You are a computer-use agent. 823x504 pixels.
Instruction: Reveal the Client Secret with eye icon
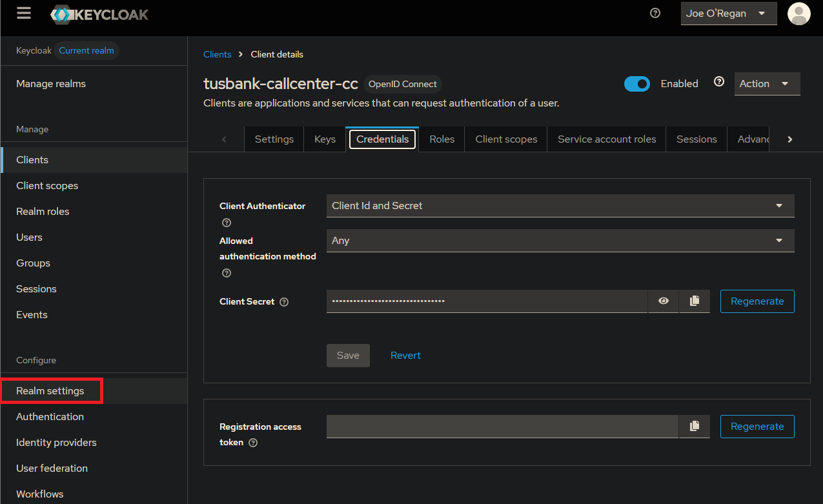664,301
